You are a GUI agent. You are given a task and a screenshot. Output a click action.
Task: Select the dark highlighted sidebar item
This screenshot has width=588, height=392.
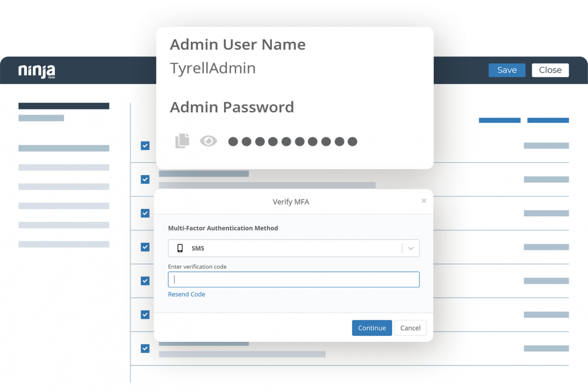(64, 106)
